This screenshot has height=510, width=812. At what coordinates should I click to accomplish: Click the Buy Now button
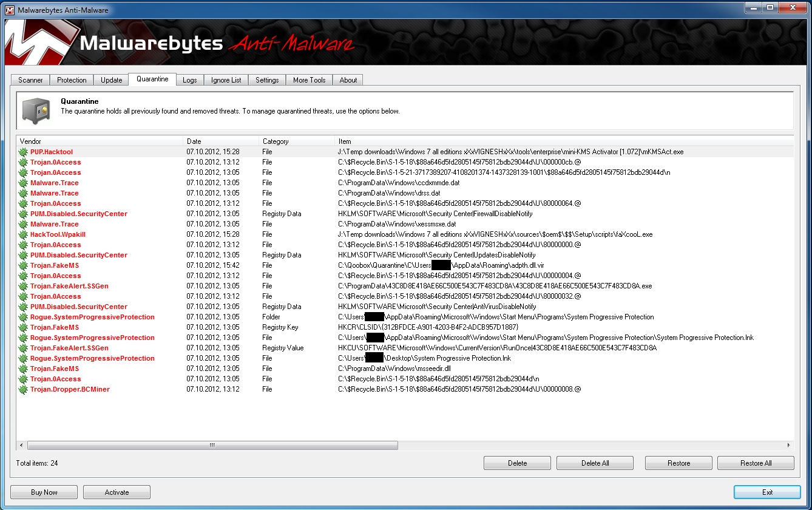tap(44, 492)
